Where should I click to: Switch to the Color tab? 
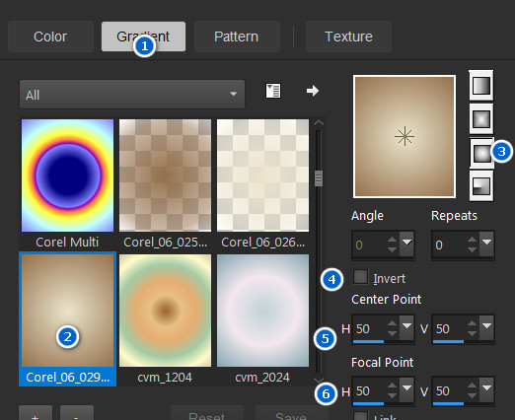pos(50,36)
